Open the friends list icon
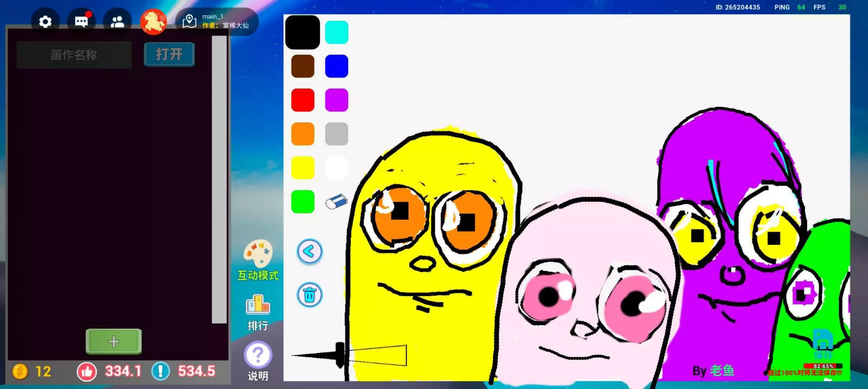Image resolution: width=868 pixels, height=389 pixels. pyautogui.click(x=118, y=22)
